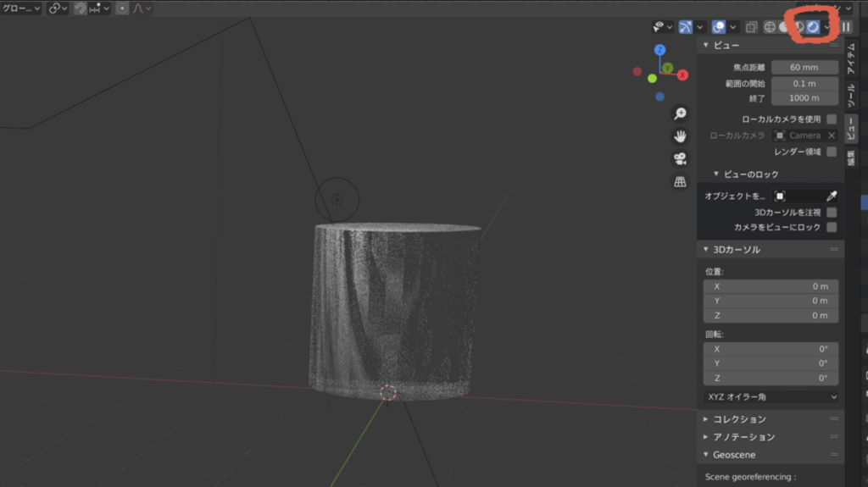Check the カメラをビューにロック option
Image resolution: width=868 pixels, height=487 pixels.
click(832, 227)
